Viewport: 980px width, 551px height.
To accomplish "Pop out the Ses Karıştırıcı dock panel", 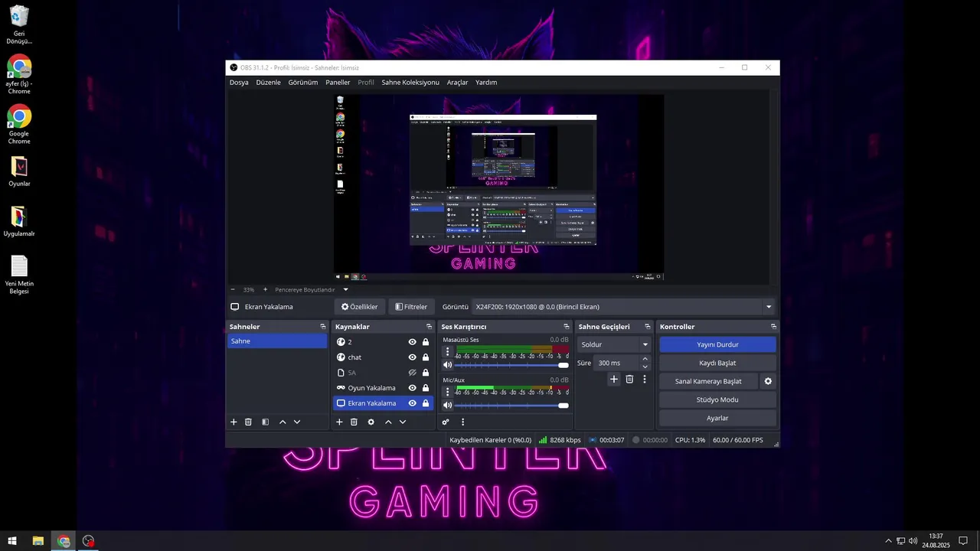I will point(567,327).
